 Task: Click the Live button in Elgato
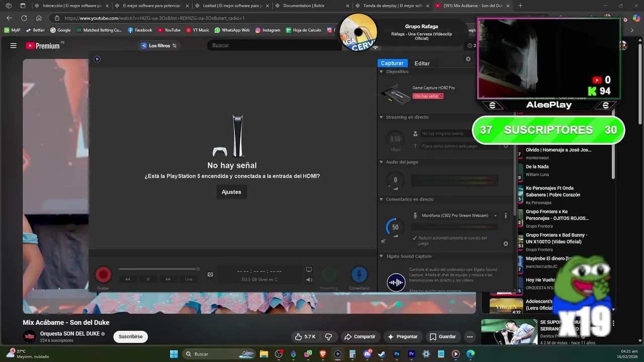click(189, 279)
